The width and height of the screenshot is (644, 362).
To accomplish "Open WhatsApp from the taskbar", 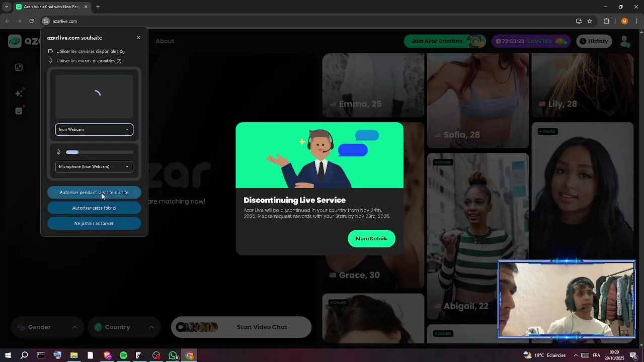I will [173, 355].
